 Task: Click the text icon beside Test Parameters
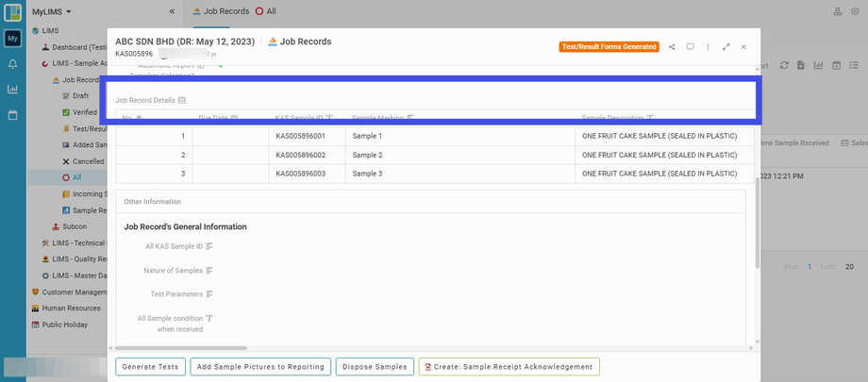coord(209,294)
